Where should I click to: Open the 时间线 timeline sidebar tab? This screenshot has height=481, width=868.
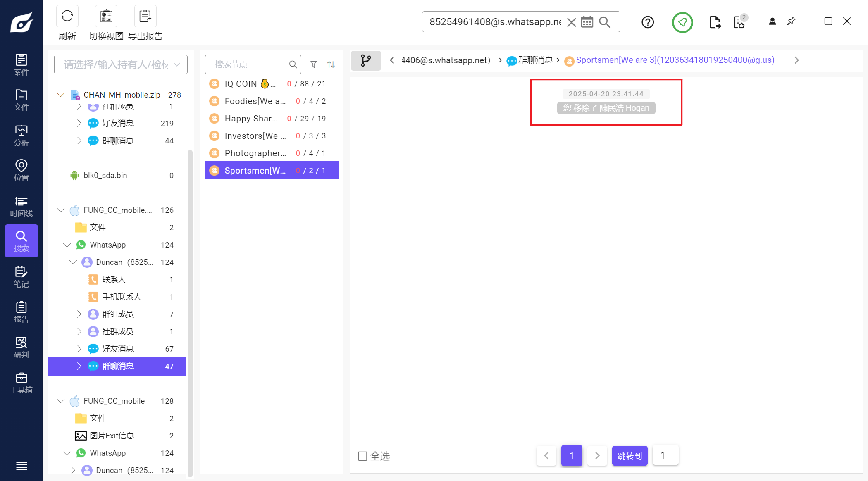click(21, 206)
